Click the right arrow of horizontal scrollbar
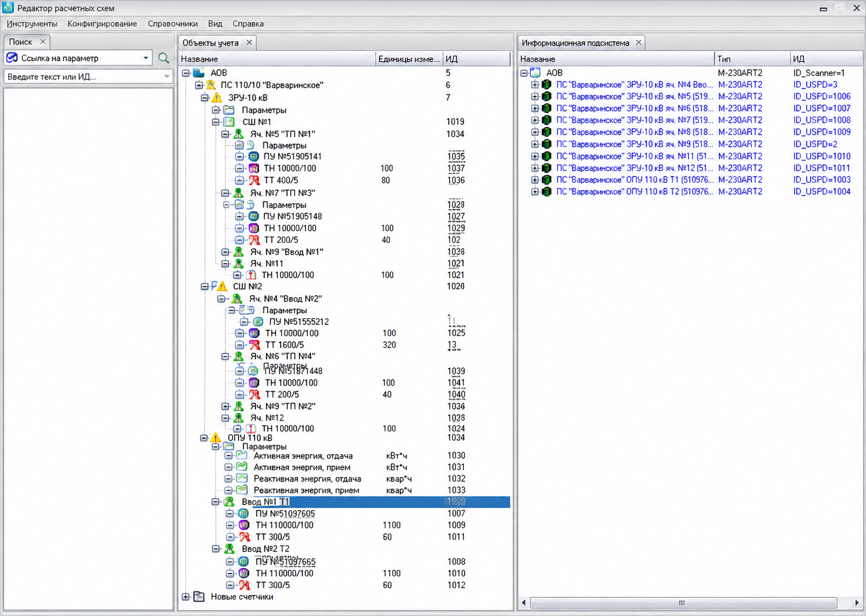Image resolution: width=866 pixels, height=616 pixels. 856,603
